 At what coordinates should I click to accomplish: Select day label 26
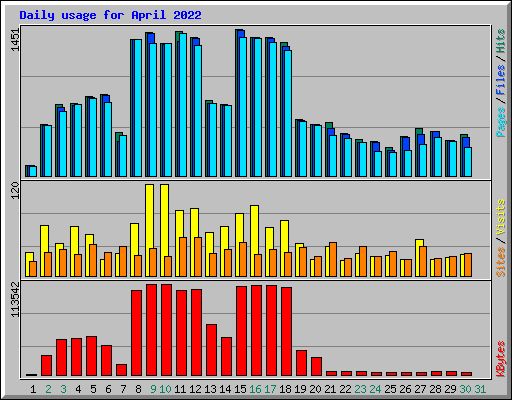(405, 389)
